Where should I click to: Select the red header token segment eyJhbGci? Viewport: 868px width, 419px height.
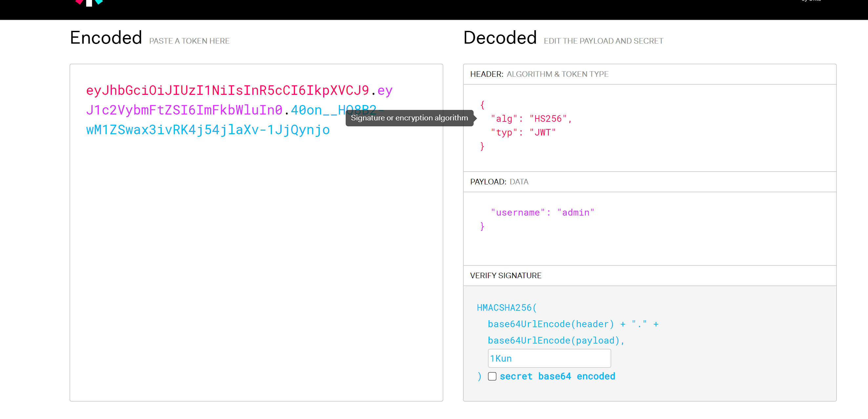[228, 90]
